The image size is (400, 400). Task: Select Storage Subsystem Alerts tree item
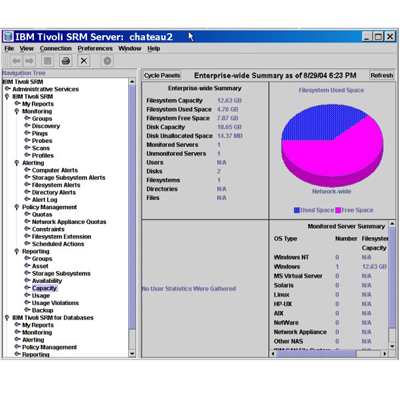[x=68, y=178]
